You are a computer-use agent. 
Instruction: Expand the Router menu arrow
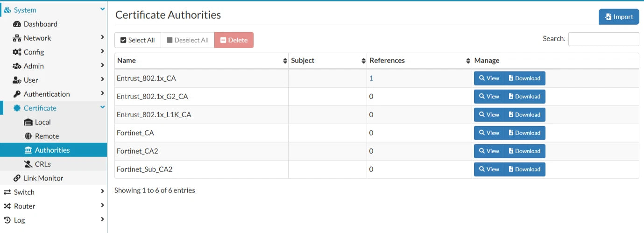pos(102,205)
